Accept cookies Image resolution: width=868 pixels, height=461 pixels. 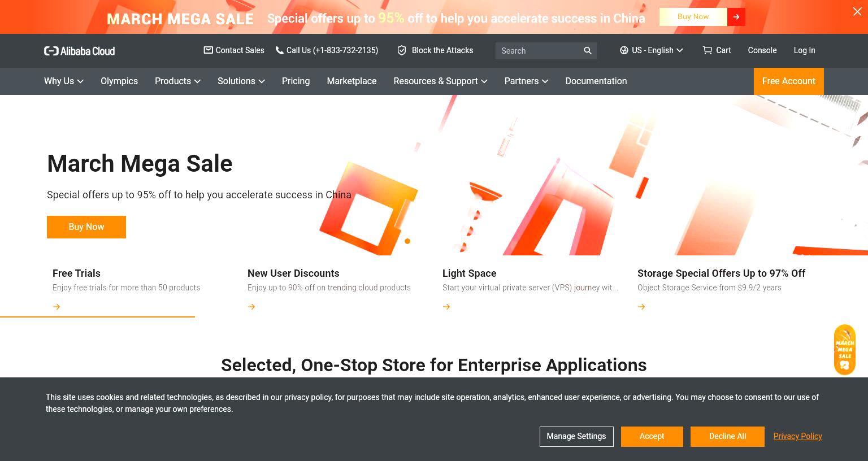(652, 437)
